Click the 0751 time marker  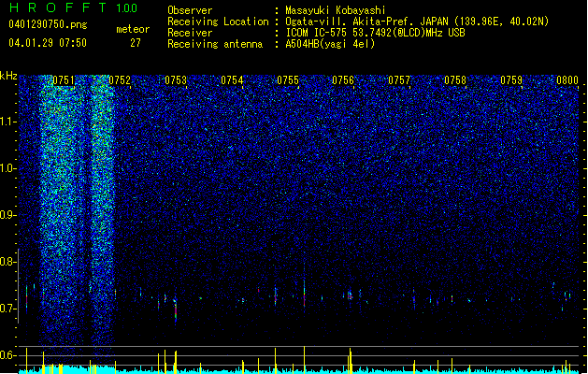point(64,80)
